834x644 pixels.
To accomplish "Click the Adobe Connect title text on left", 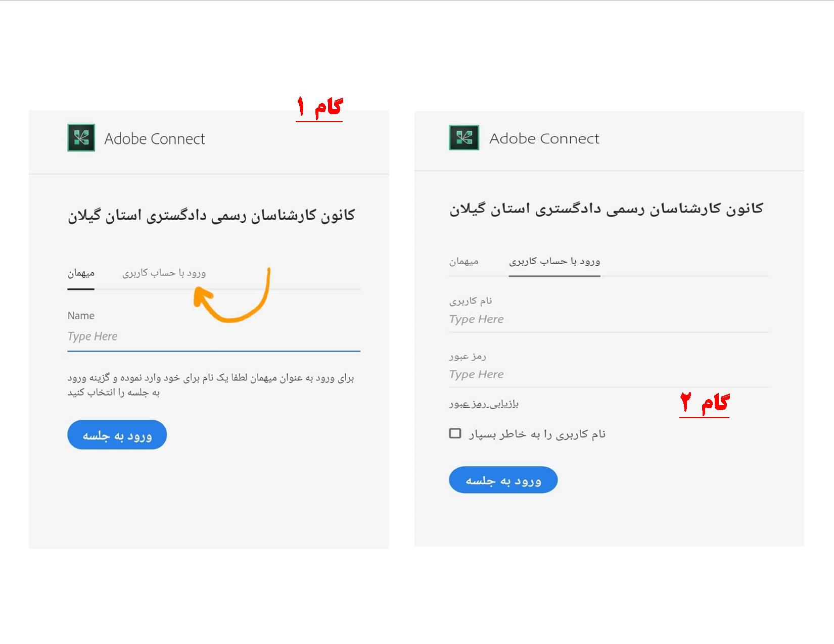I will [155, 138].
